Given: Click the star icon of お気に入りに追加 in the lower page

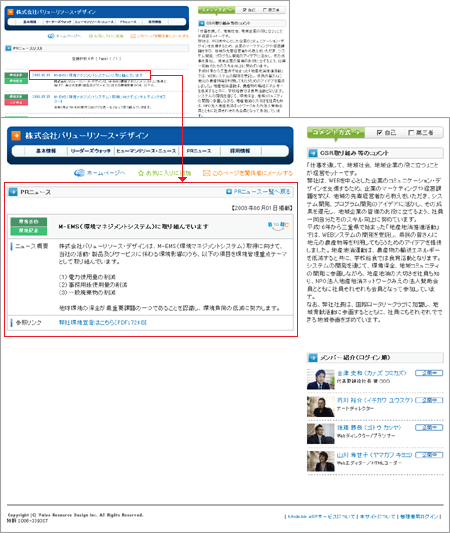Looking at the screenshot, I should 141,173.
